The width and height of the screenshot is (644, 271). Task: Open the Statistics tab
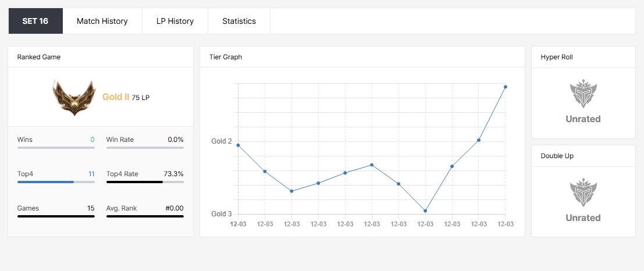click(x=239, y=21)
